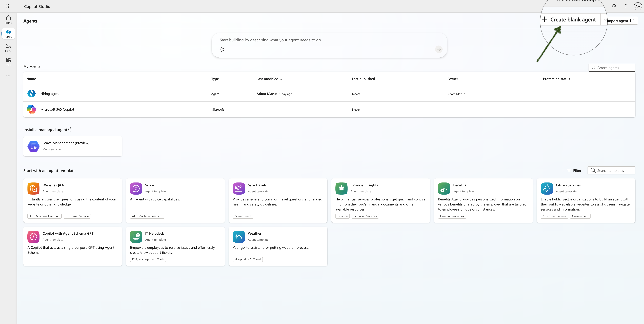The width and height of the screenshot is (644, 324).
Task: Click the Microsoft 365 Copilot logo icon
Action: [31, 109]
